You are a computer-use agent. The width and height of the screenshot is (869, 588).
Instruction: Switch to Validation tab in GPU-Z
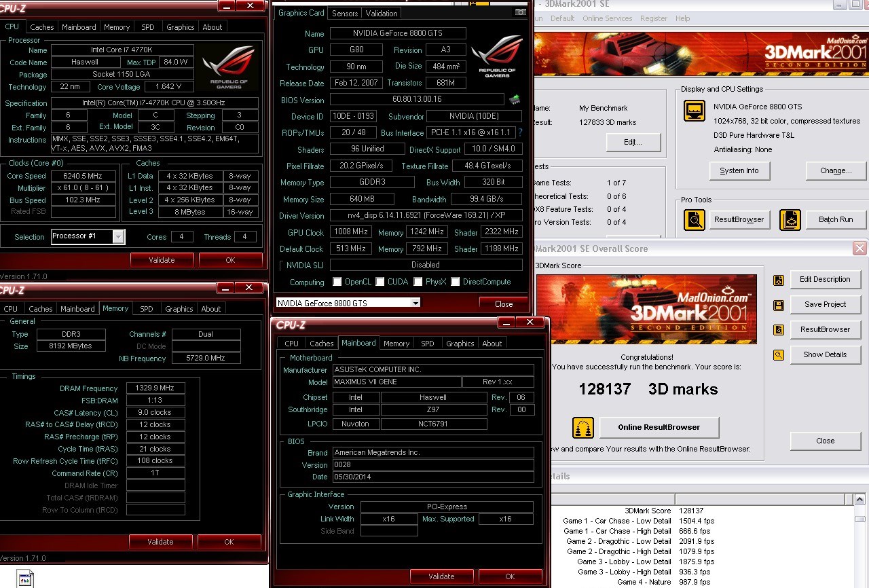[382, 13]
